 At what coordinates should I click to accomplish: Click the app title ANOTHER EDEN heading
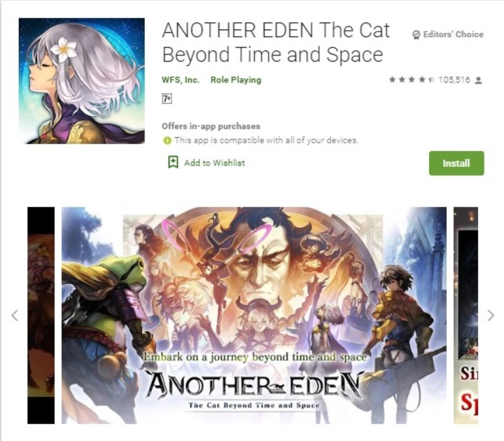click(276, 43)
